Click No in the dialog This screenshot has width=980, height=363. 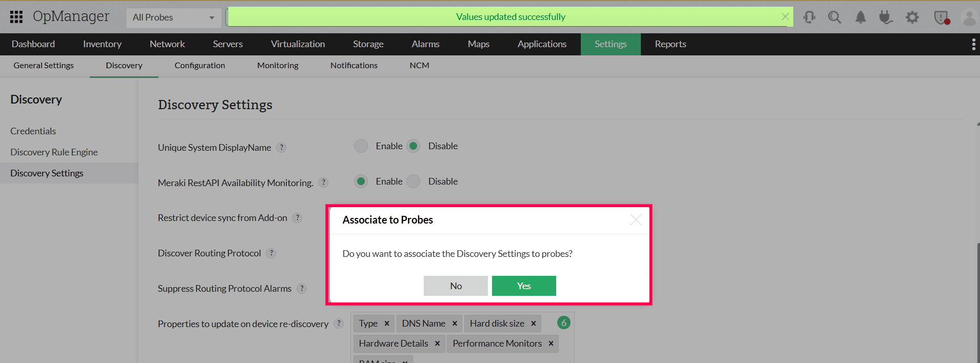(x=456, y=286)
